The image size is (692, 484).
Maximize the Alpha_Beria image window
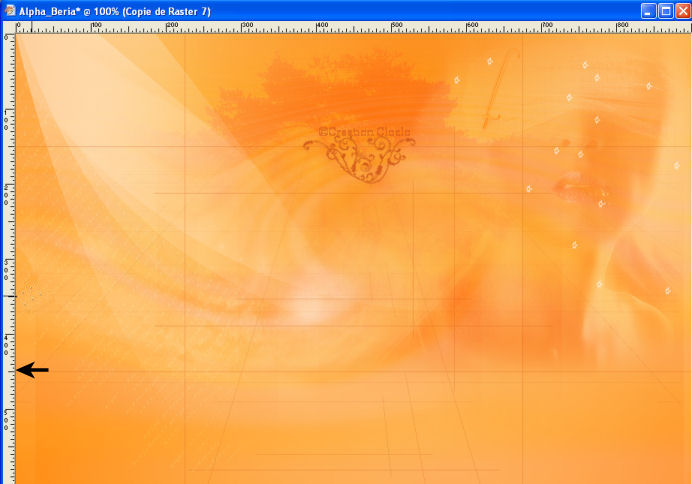pos(665,10)
